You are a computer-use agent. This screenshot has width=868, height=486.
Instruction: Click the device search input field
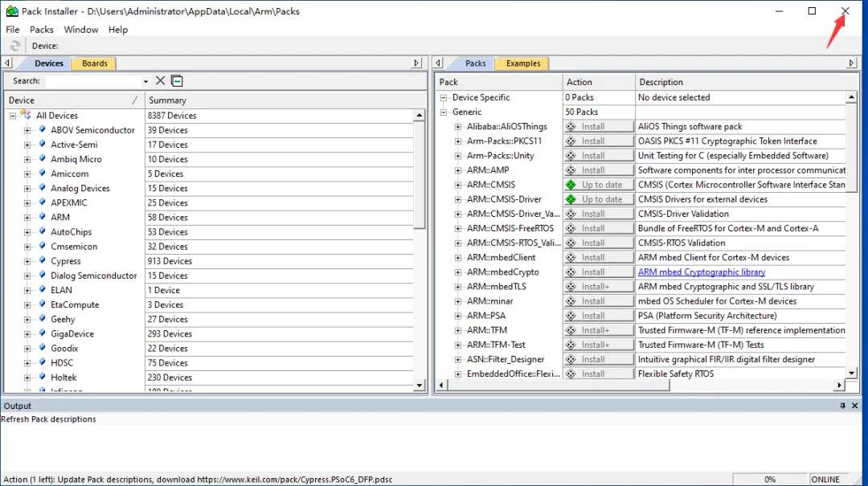coord(93,81)
